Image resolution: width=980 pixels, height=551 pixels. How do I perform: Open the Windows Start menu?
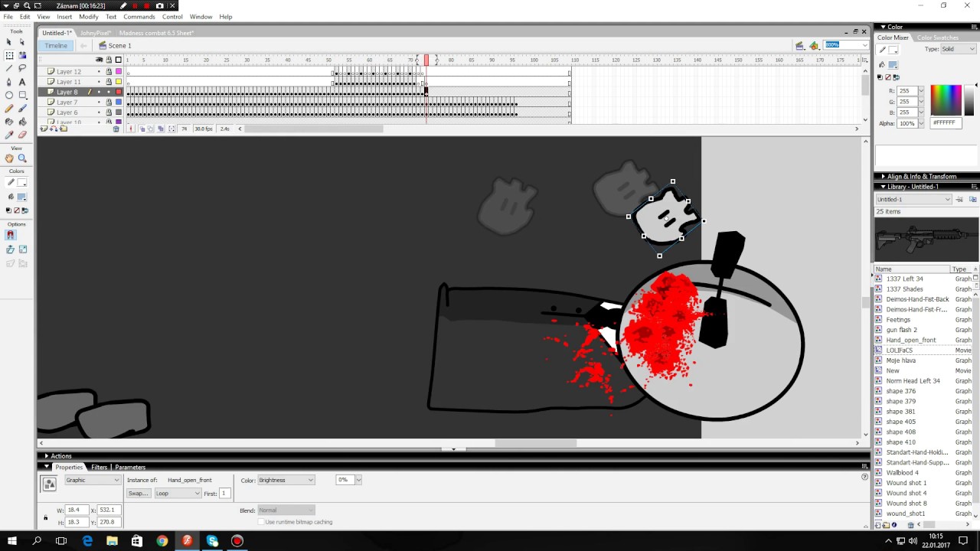(x=12, y=541)
